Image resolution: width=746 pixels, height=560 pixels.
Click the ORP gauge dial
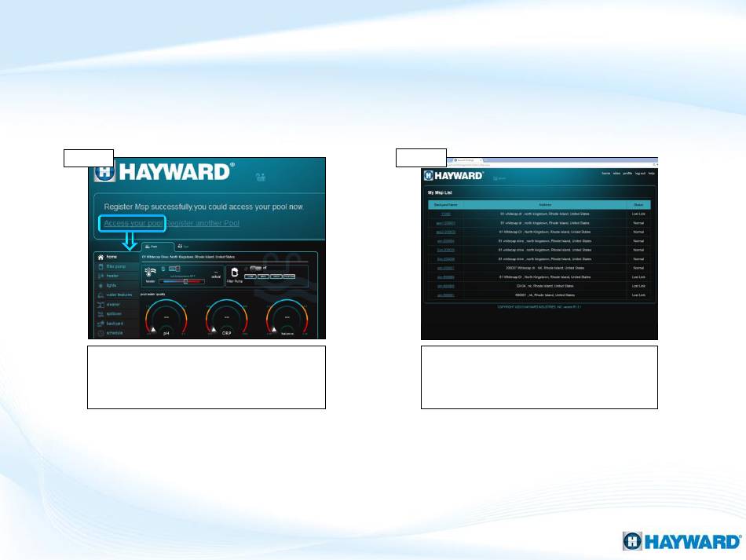(226, 318)
